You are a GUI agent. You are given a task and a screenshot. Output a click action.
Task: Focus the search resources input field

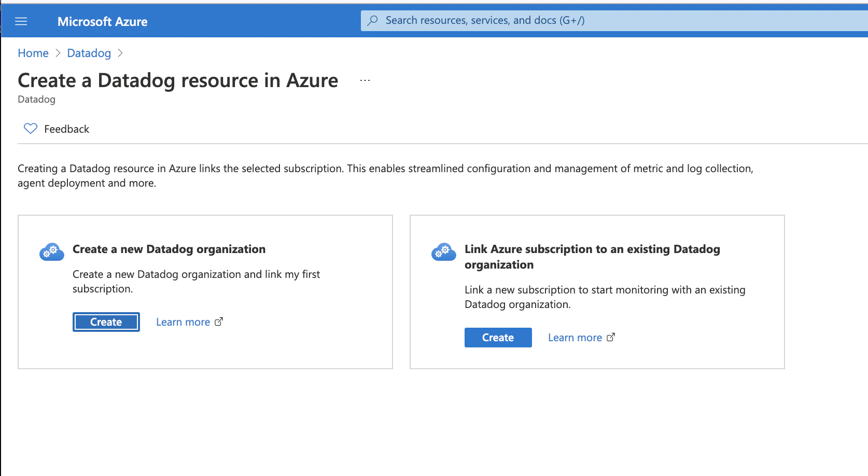click(614, 21)
